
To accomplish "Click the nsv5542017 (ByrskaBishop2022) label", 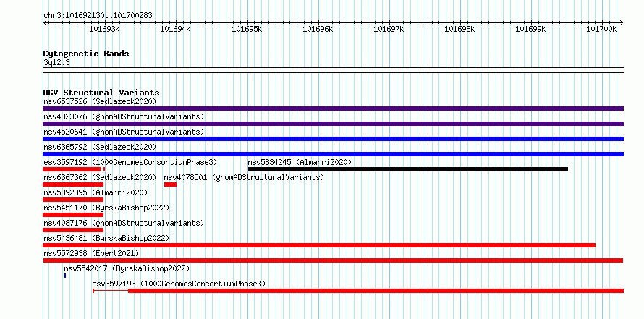I will 127,268.
